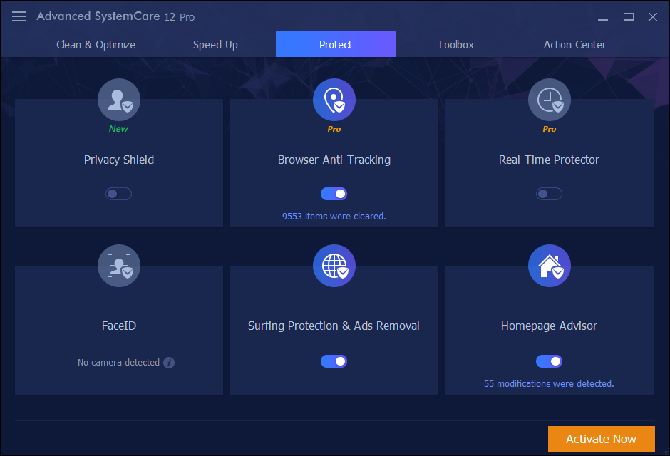Enable the Real Time Protector toggle
The image size is (670, 456).
(x=549, y=194)
